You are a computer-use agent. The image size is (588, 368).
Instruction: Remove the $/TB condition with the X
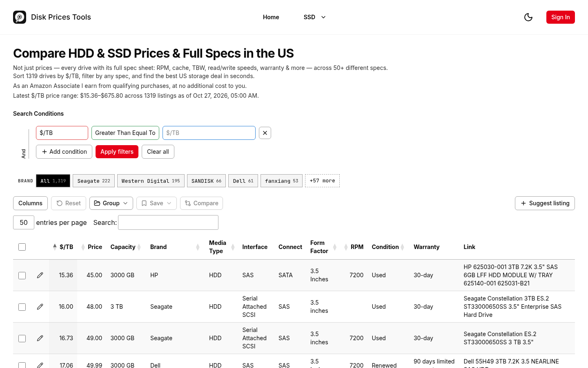(265, 133)
